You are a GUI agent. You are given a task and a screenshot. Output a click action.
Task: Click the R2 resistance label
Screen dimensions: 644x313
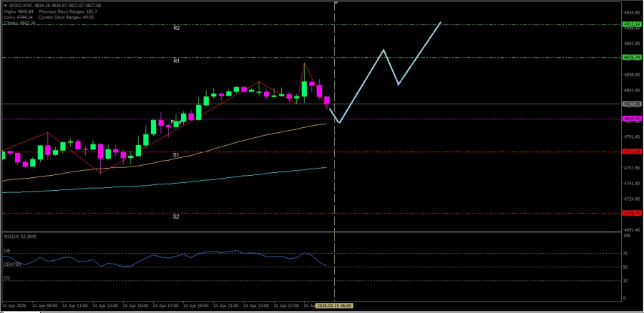coord(176,28)
